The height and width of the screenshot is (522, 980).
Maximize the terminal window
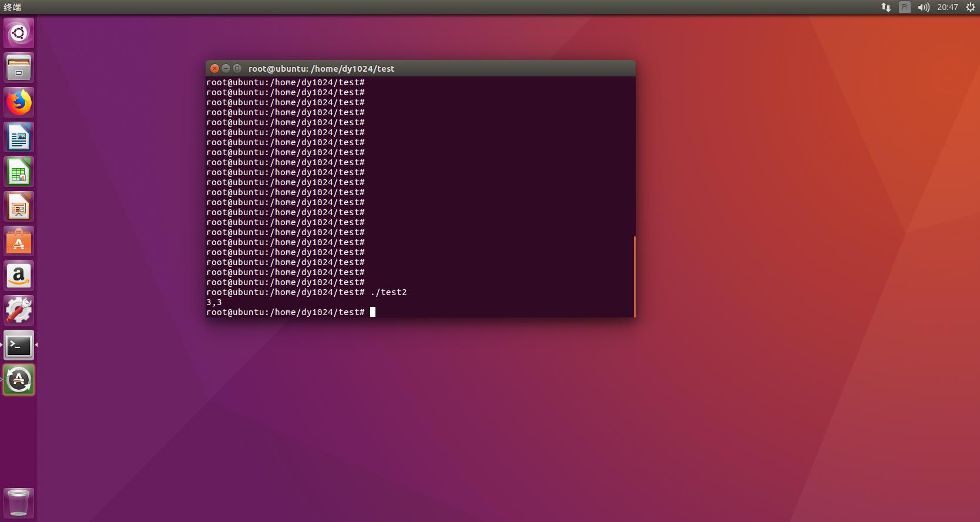pyautogui.click(x=237, y=68)
